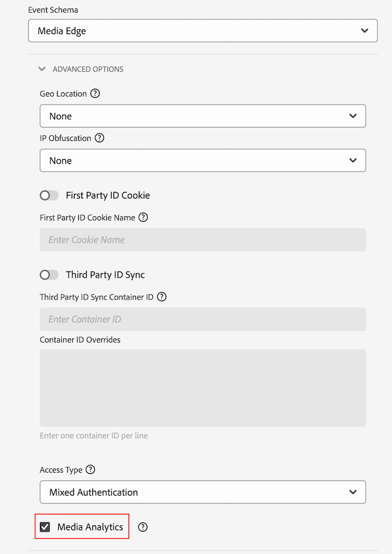
Task: Click the ADVANCED OPTIONS heading text
Action: [88, 69]
